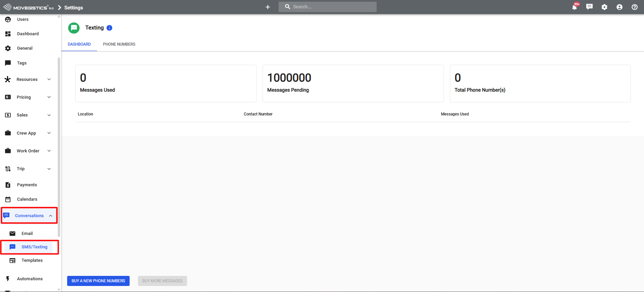This screenshot has height=292, width=644.
Task: Open the user account profile icon
Action: 619,7
